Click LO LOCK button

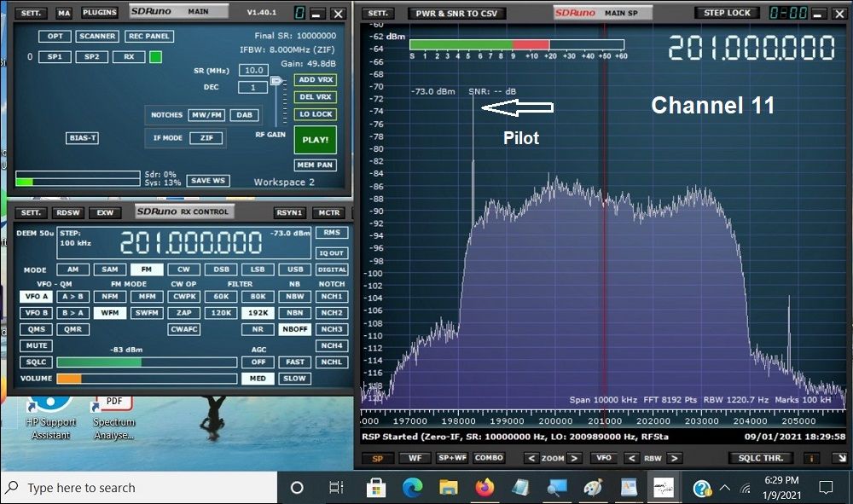point(316,114)
